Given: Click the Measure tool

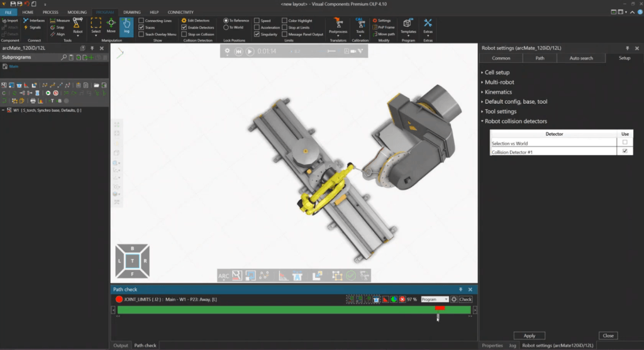Looking at the screenshot, I should pos(60,21).
